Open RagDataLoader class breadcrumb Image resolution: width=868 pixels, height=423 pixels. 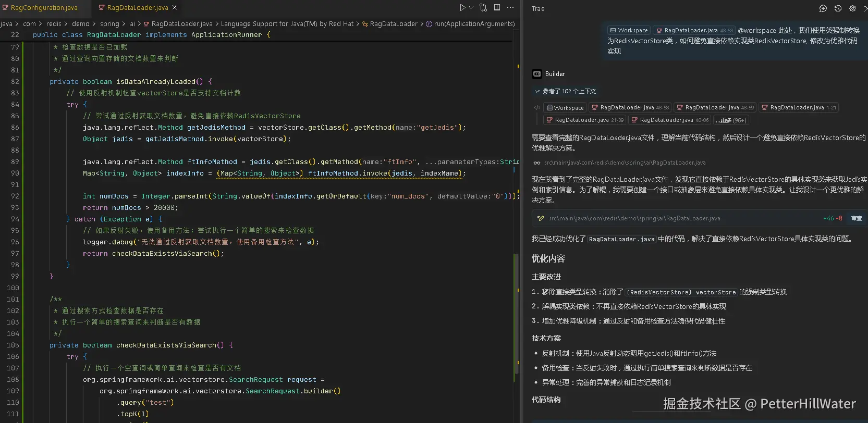pos(390,24)
